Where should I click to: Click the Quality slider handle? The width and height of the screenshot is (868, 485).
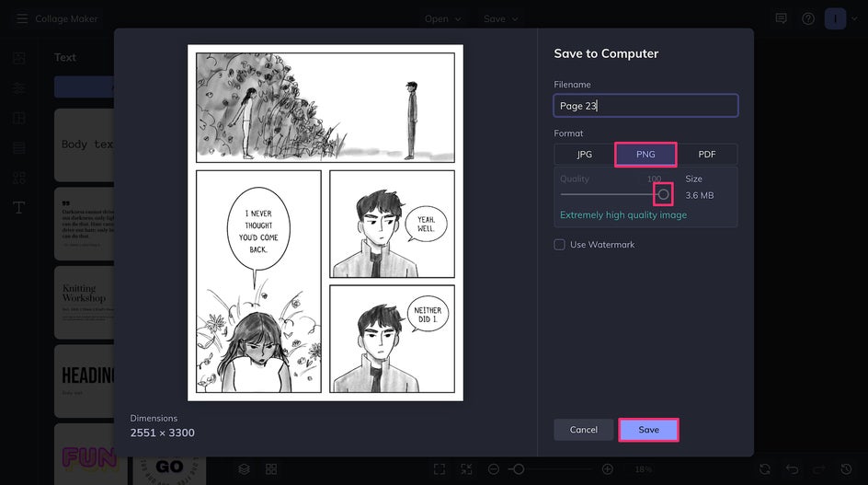[x=663, y=194]
